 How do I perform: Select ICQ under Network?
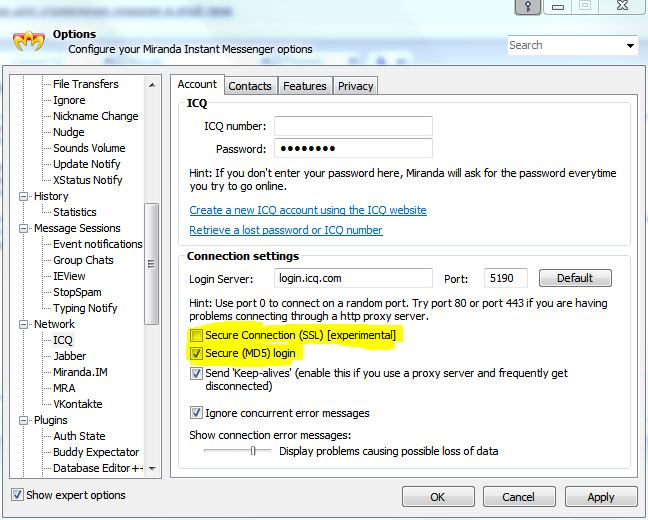[63, 340]
